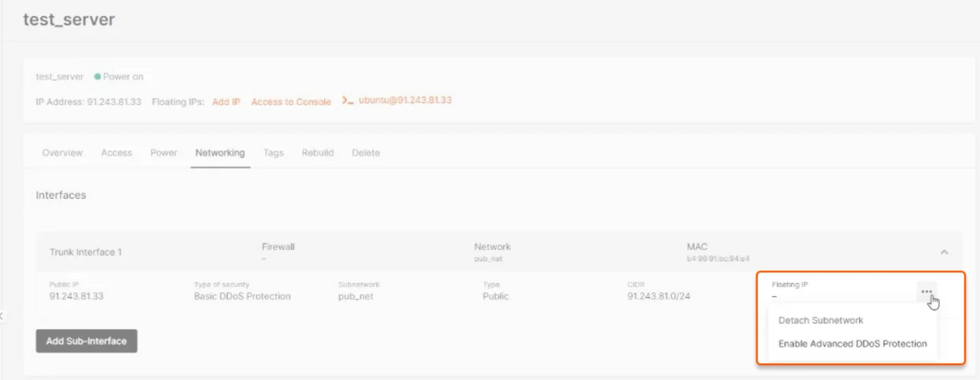Viewport: 980px width, 380px height.
Task: Click the Floating IP label in interface row
Action: pos(790,284)
